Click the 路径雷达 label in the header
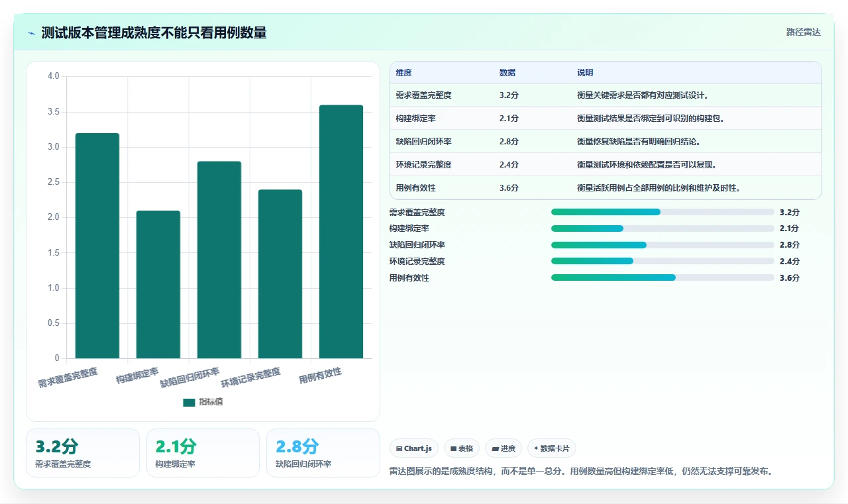 pos(803,32)
